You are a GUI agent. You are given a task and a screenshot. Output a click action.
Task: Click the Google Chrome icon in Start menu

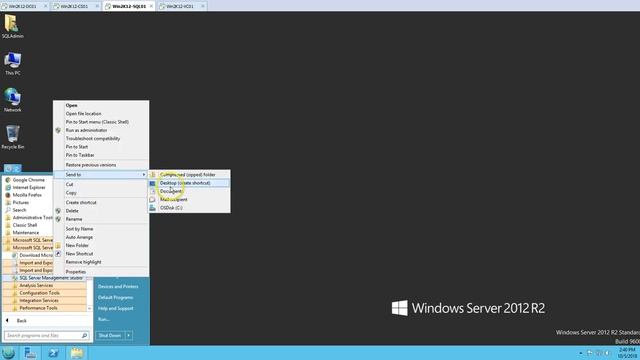point(8,180)
